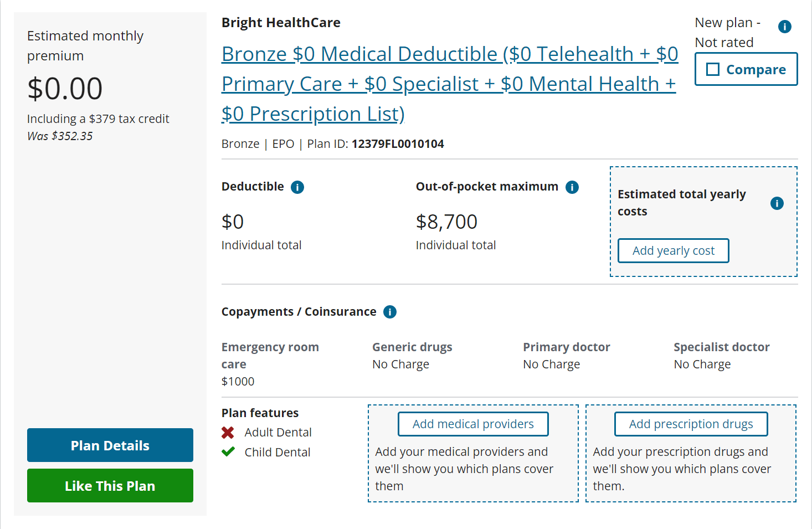
Task: Click the Bright HealthCare issuer name
Action: 281,23
